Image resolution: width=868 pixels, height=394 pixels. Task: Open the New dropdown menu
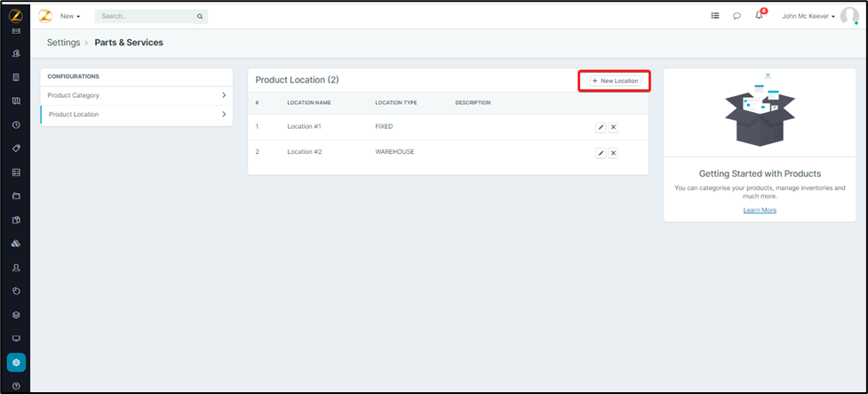(x=70, y=16)
